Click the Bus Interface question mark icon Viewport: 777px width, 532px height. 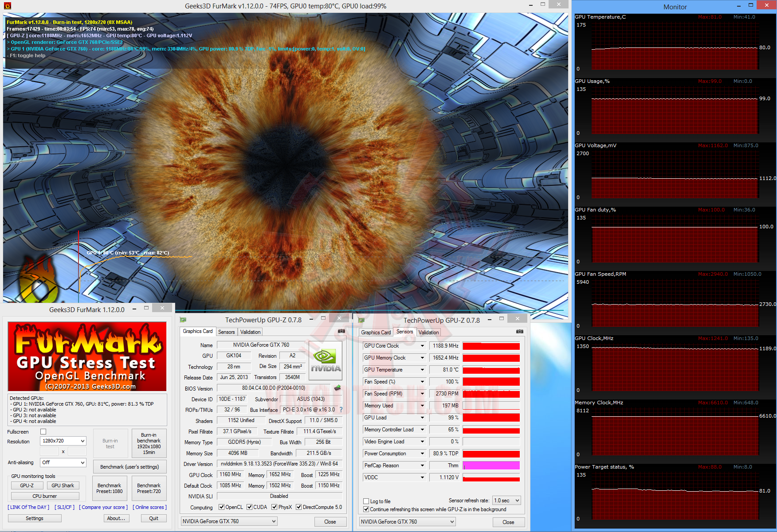(341, 410)
